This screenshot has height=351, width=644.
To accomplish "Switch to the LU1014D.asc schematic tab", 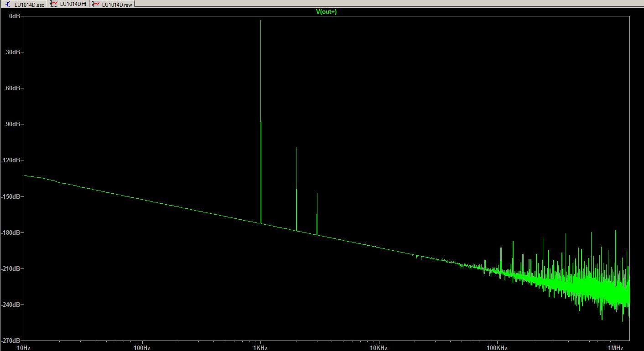I will pos(24,4).
